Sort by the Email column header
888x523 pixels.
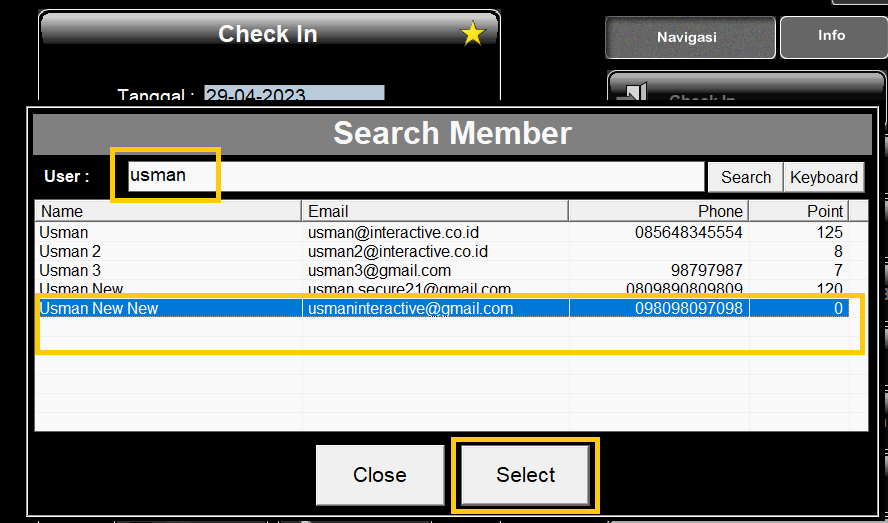[x=434, y=211]
